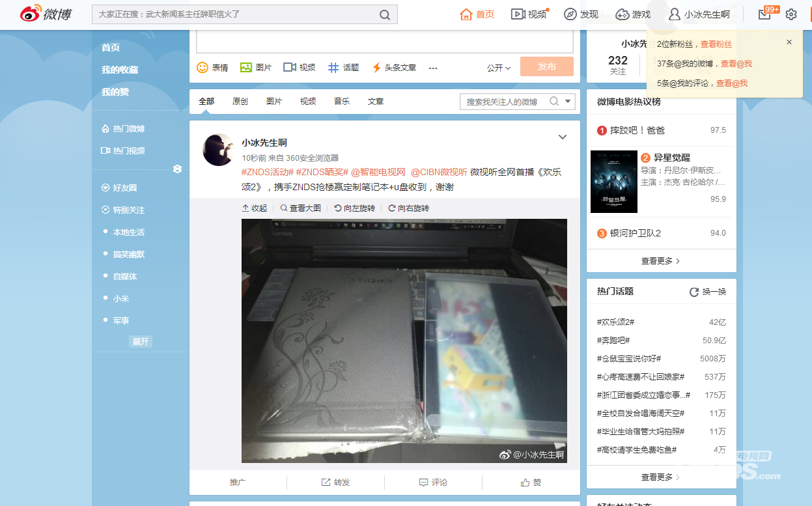Click 收起 to collapse the post image
The image size is (812, 506).
click(x=255, y=208)
